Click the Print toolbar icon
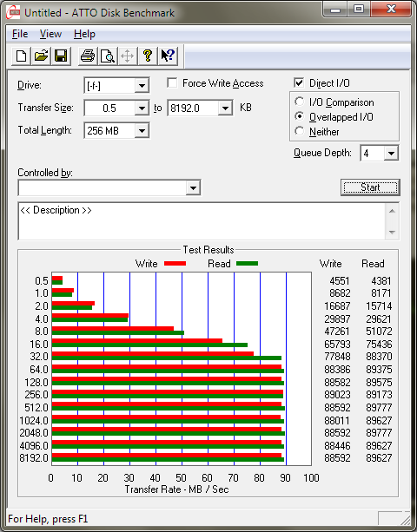 [88, 56]
